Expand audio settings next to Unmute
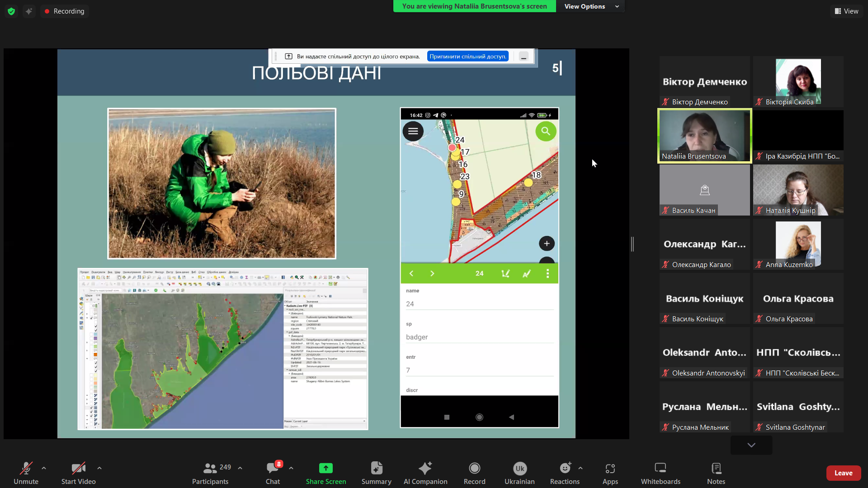Screen dimensions: 868x488 43,468
